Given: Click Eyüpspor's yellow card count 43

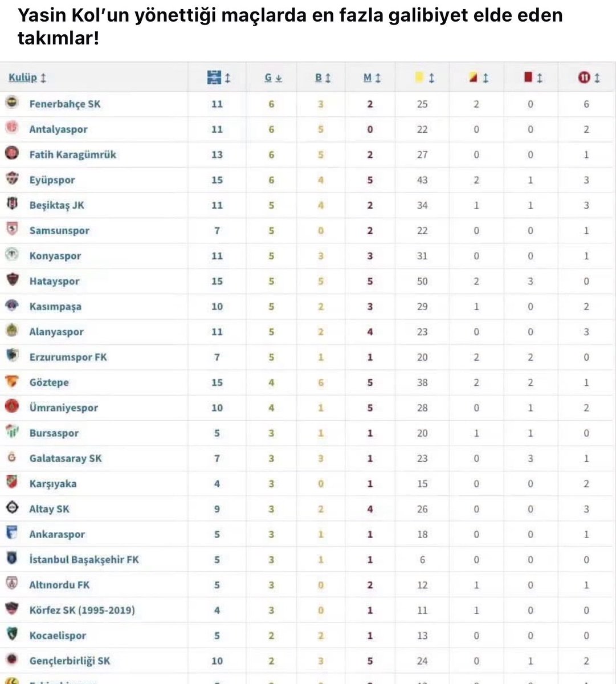Looking at the screenshot, I should 422,180.
